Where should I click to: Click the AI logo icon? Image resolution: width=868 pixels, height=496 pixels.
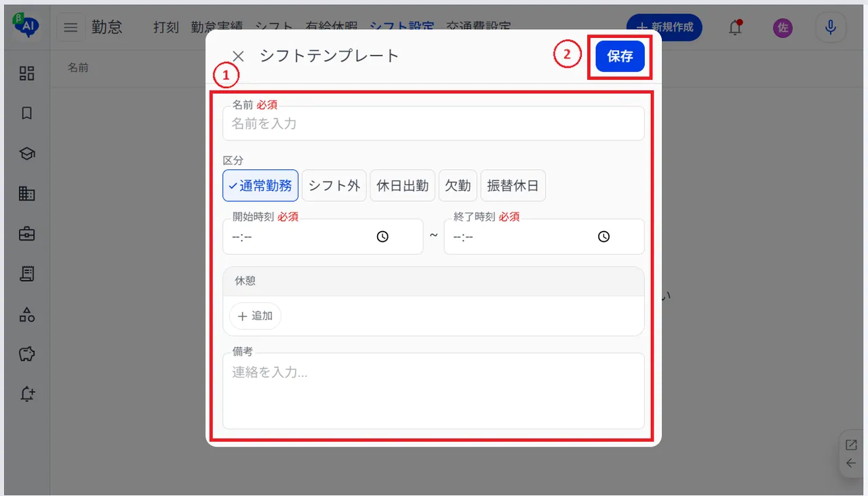click(x=26, y=26)
